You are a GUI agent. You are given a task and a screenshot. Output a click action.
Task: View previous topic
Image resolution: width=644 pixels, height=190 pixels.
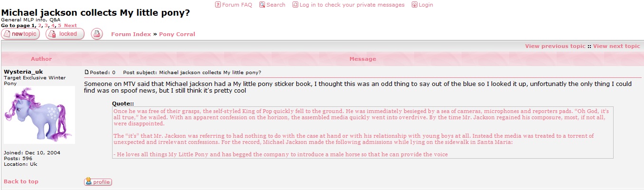[x=555, y=46]
